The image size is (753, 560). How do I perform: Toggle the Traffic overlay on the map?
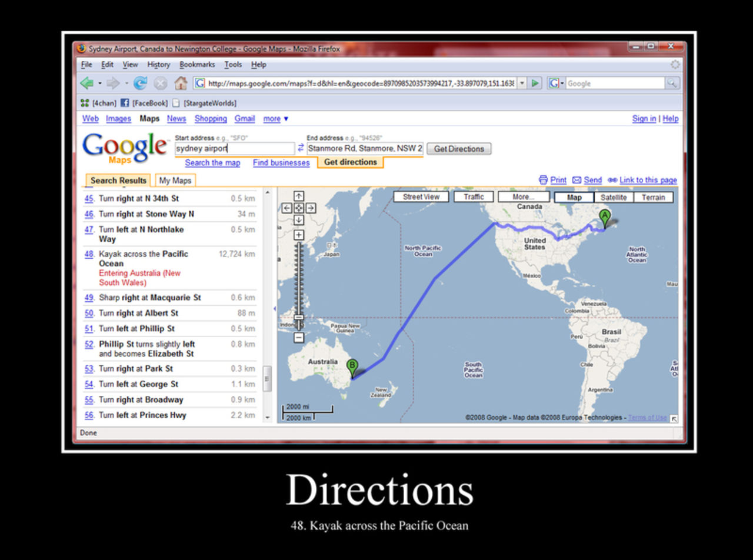474,196
